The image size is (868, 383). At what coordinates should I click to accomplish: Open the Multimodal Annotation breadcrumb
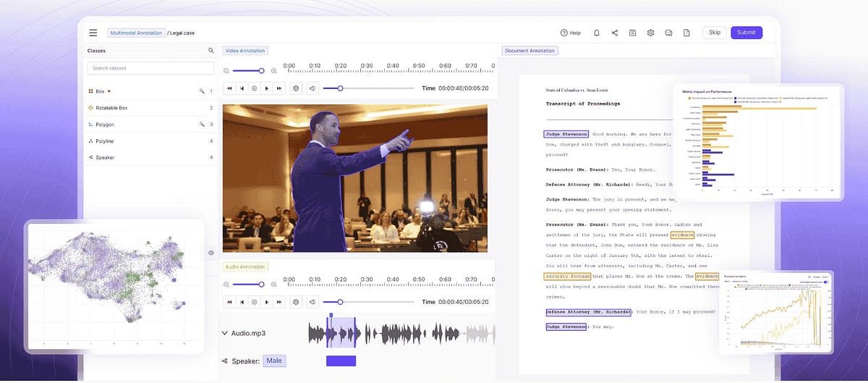136,33
